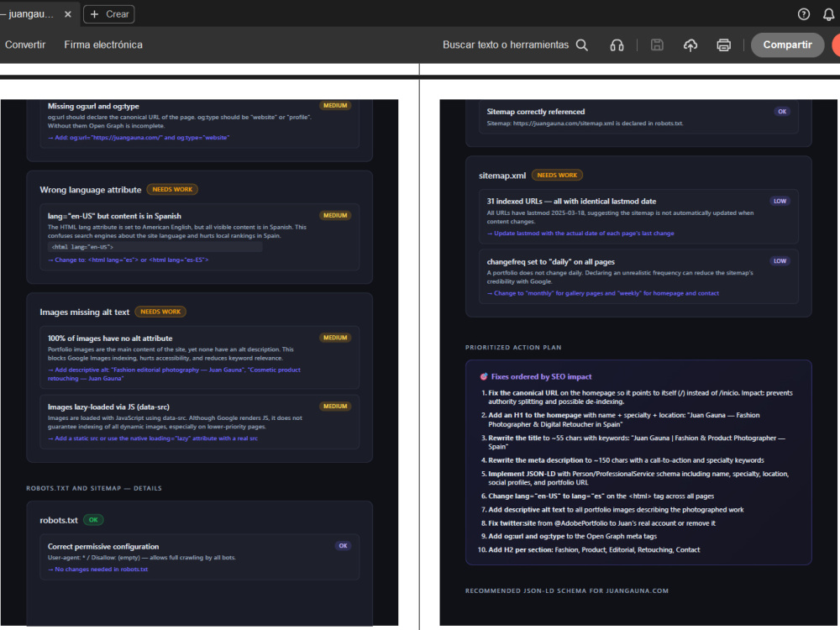
Task: Close the juangau... document tab
Action: [67, 14]
